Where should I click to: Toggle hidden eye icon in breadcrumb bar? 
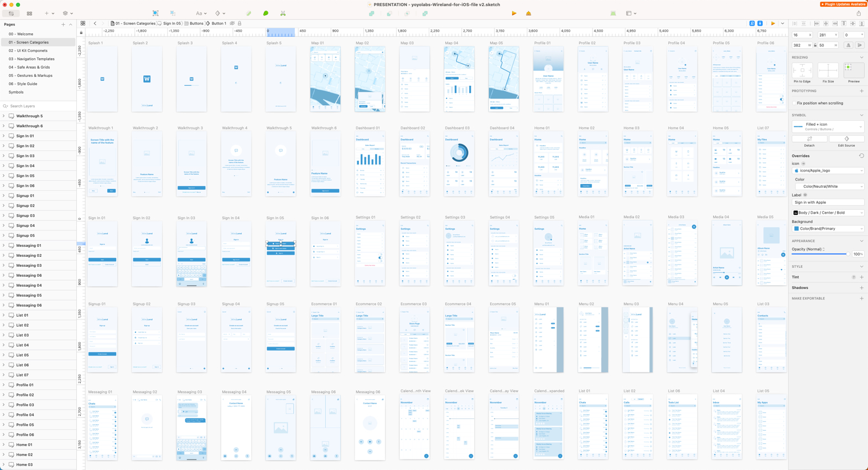pyautogui.click(x=232, y=23)
